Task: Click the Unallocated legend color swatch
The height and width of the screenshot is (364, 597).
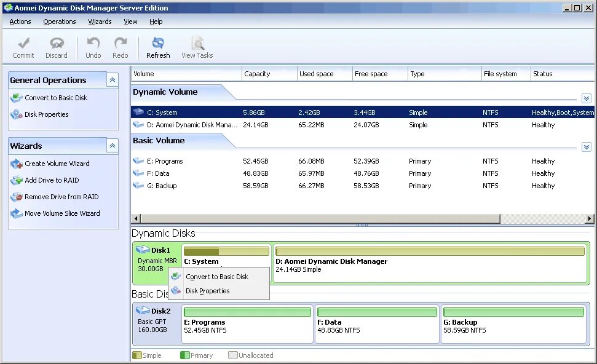Action: (x=232, y=355)
